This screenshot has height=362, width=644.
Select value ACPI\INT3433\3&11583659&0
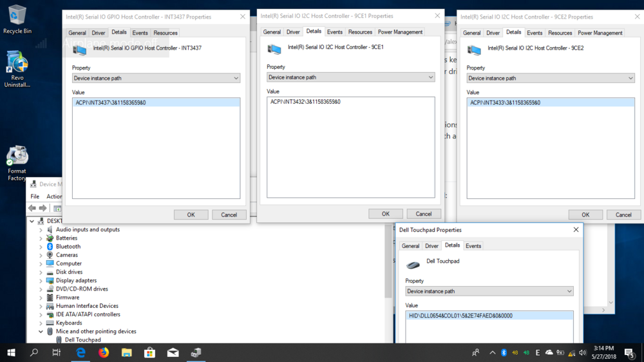click(x=551, y=102)
